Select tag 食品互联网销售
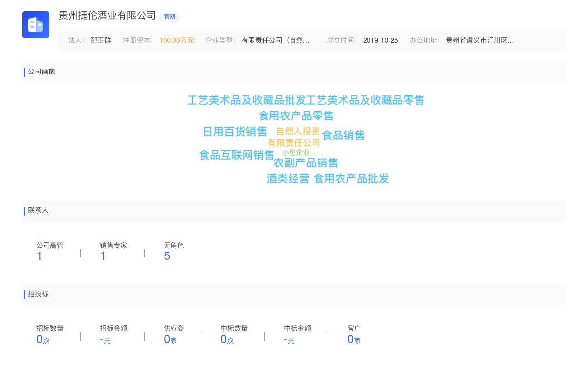This screenshot has width=588, height=368. pyautogui.click(x=237, y=155)
